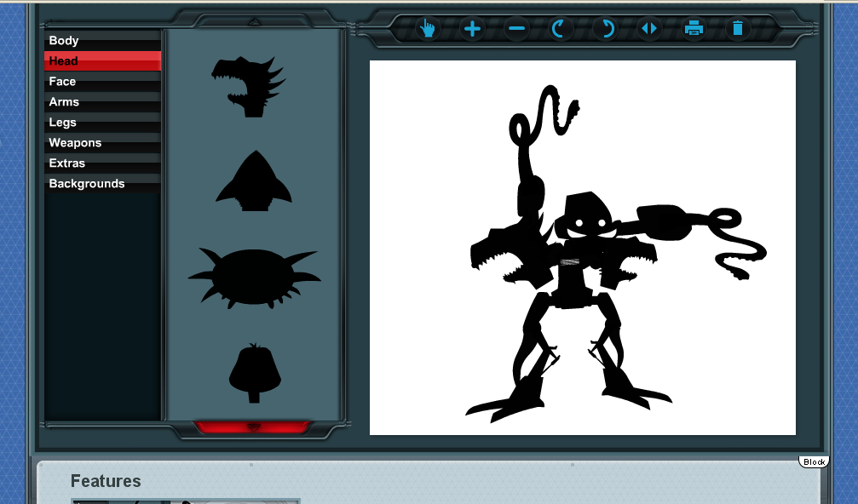
Task: Select the hand move tool
Action: (x=428, y=28)
